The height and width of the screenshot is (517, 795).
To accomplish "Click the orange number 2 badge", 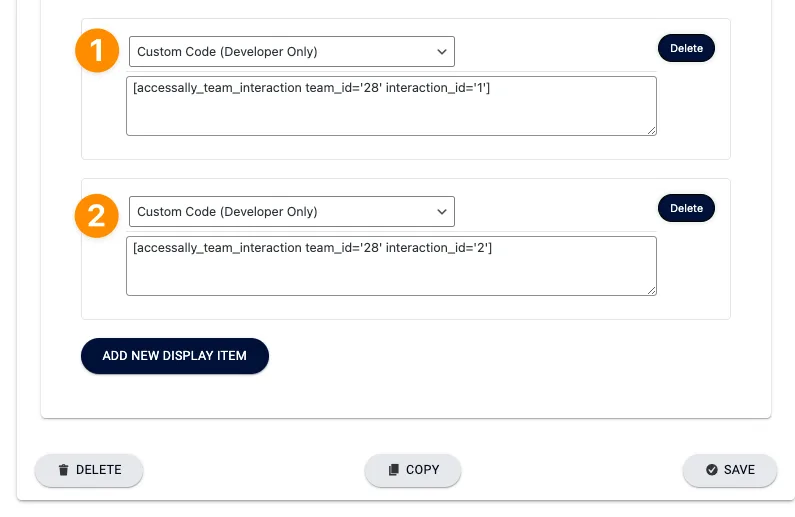I will (97, 216).
